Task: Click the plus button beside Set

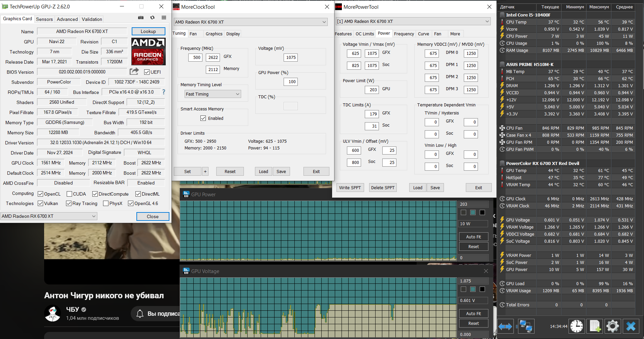Action: [x=205, y=171]
